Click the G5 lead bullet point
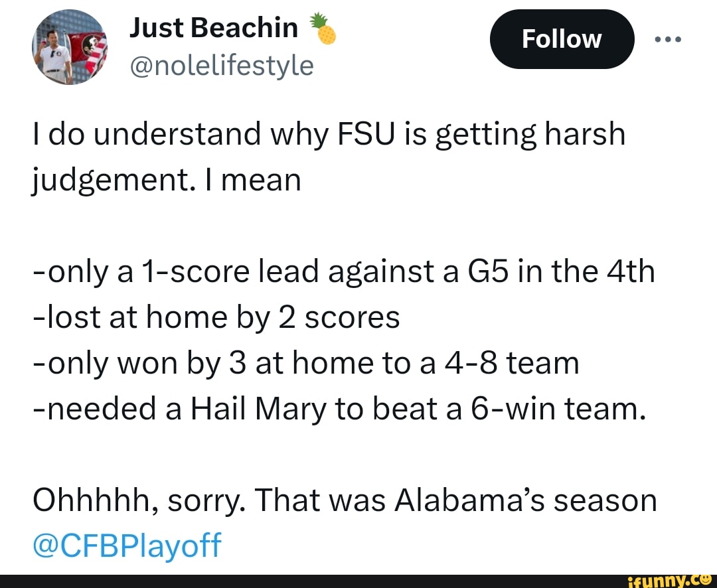717x588 pixels. (344, 271)
